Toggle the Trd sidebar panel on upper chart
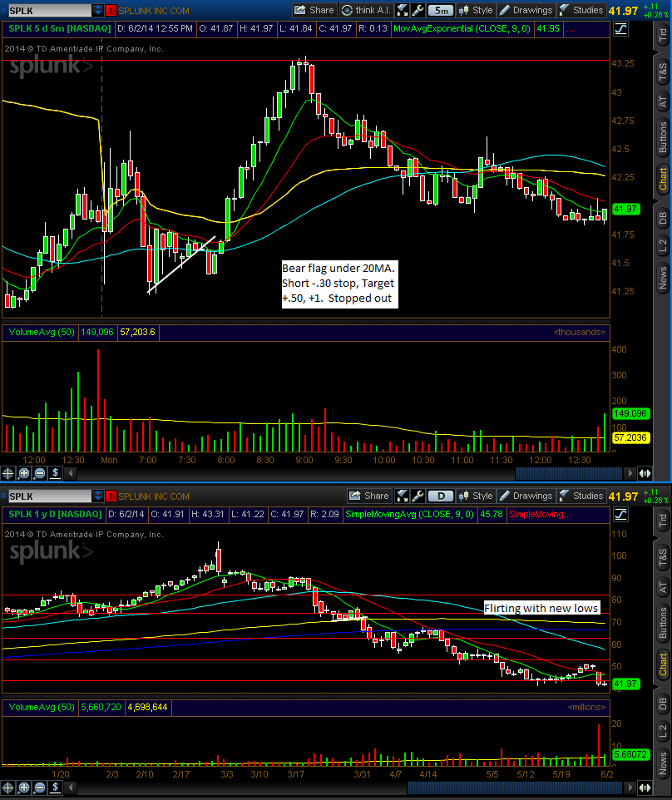 662,35
